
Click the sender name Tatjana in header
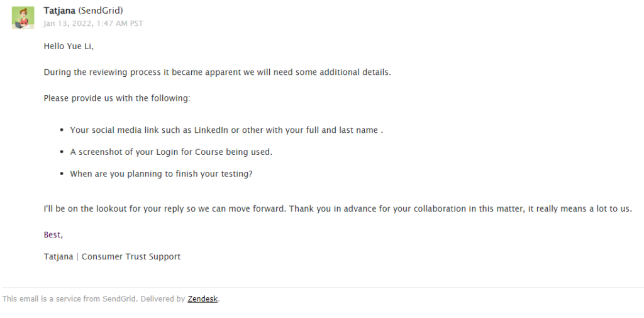pos(59,11)
